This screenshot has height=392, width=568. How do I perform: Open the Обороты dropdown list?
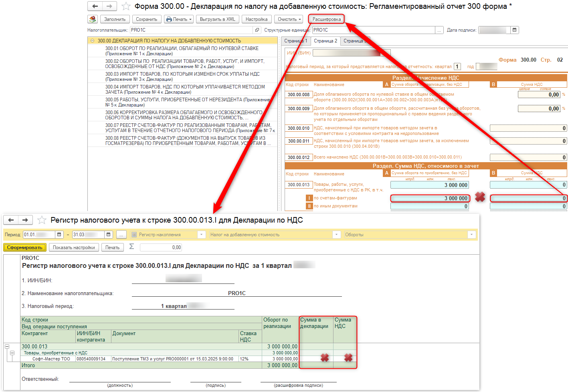[x=471, y=235]
